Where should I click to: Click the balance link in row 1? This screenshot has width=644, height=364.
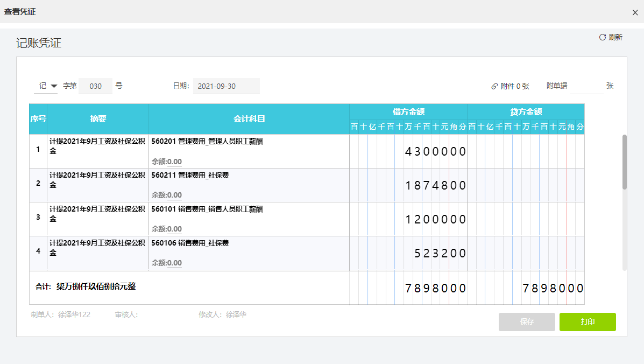174,162
